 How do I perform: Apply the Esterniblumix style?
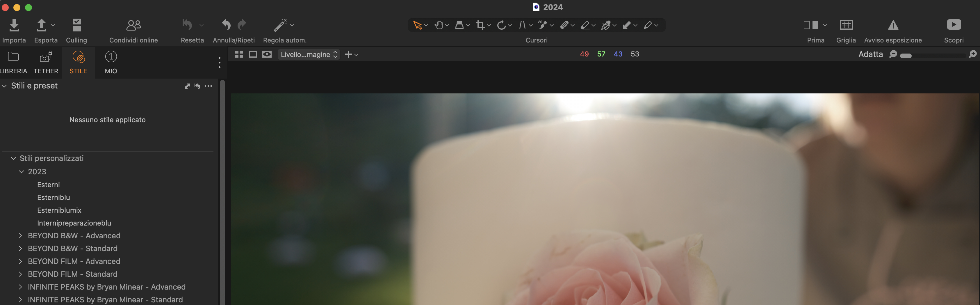pyautogui.click(x=59, y=210)
